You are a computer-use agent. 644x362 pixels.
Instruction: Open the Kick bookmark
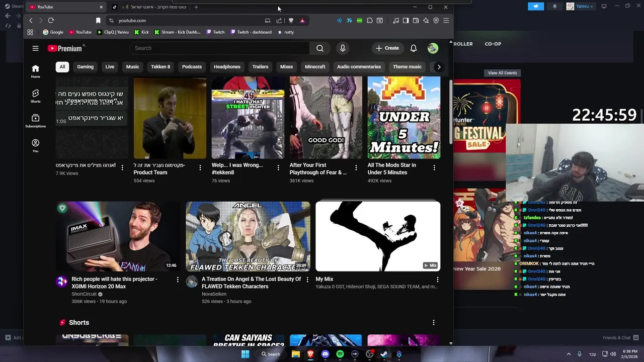tap(141, 32)
